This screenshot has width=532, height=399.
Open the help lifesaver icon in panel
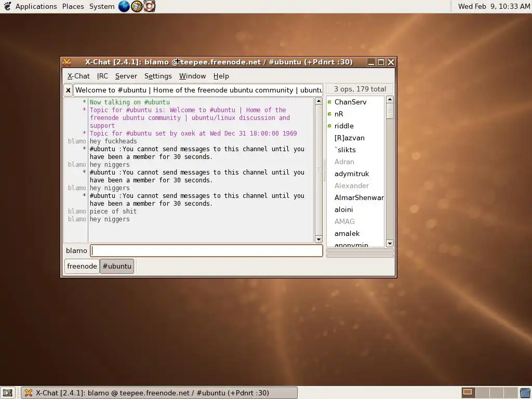(x=149, y=6)
